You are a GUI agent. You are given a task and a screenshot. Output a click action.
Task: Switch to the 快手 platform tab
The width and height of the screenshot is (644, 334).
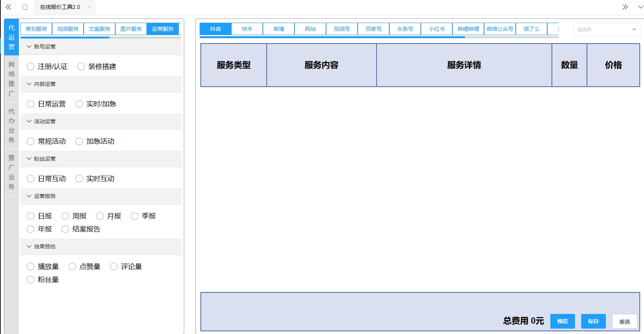247,29
